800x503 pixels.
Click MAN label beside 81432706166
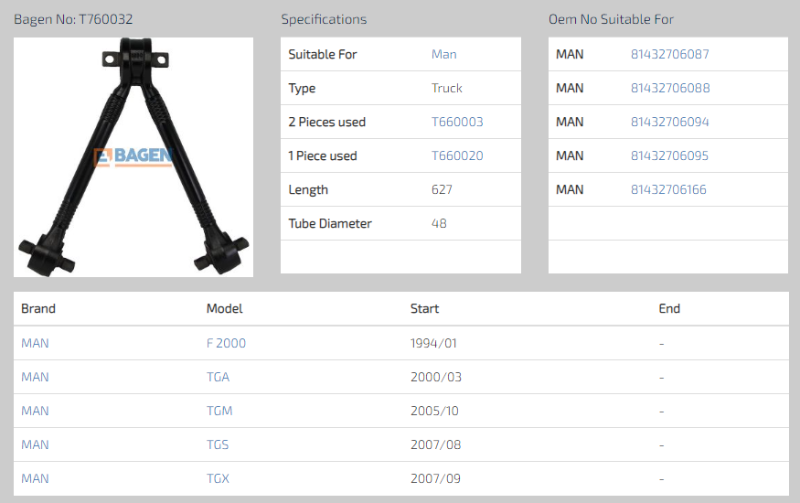pyautogui.click(x=570, y=189)
